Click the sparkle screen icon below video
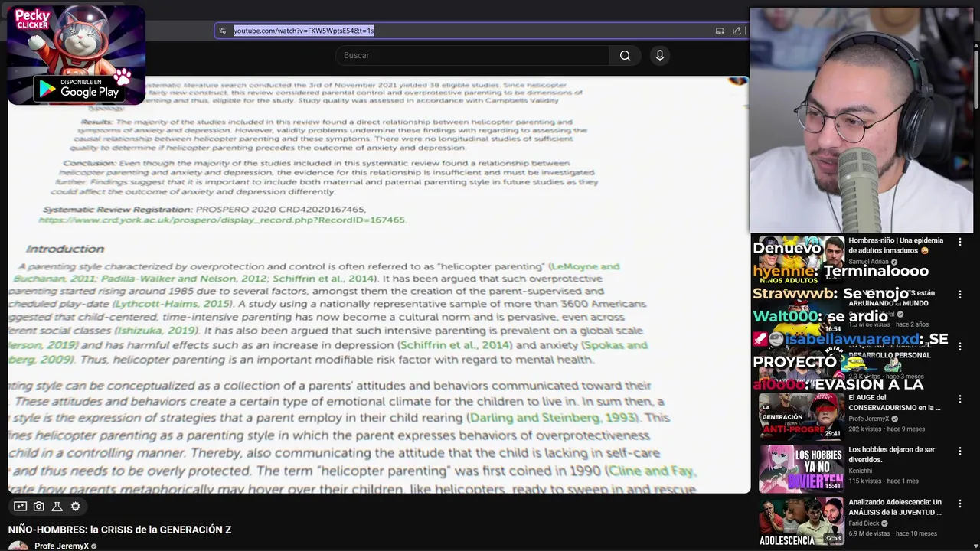980x551 pixels. pos(21,506)
